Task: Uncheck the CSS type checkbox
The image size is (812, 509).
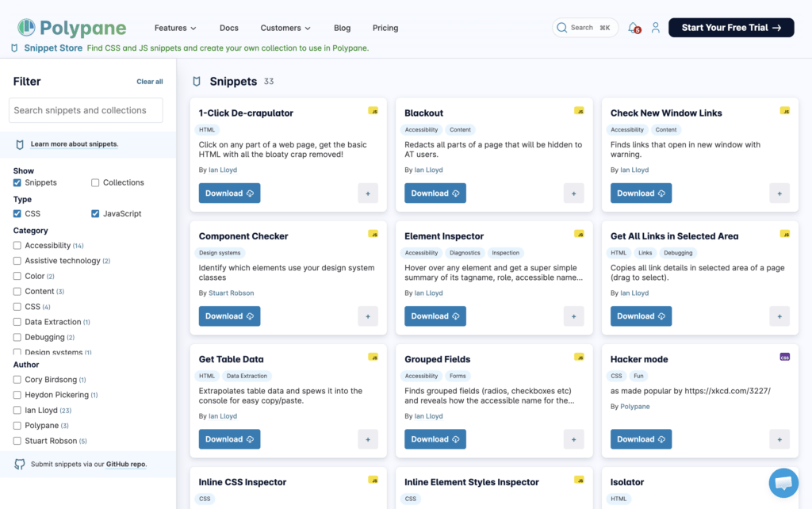Action: pos(17,214)
